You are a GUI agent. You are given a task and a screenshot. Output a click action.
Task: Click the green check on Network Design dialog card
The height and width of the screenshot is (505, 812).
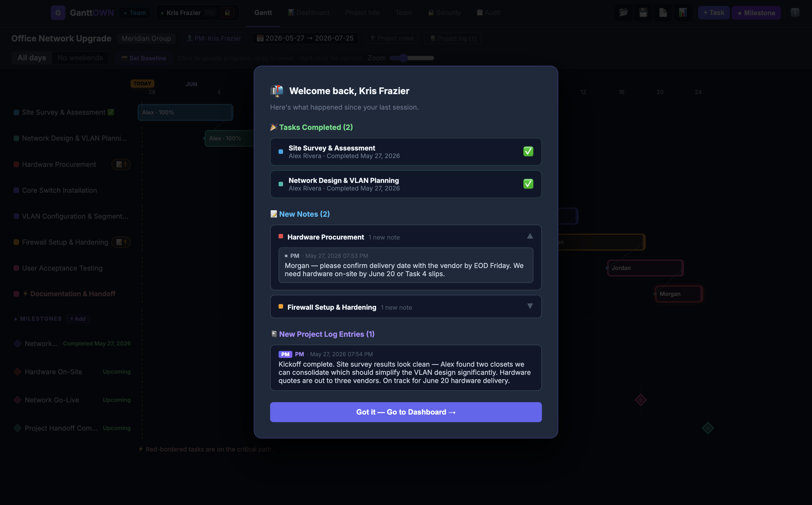(528, 184)
